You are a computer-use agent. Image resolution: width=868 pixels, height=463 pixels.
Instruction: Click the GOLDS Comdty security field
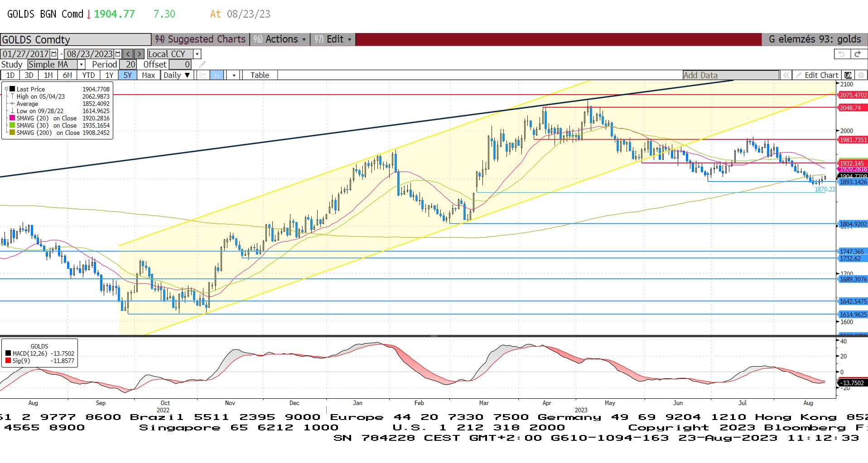click(x=76, y=39)
